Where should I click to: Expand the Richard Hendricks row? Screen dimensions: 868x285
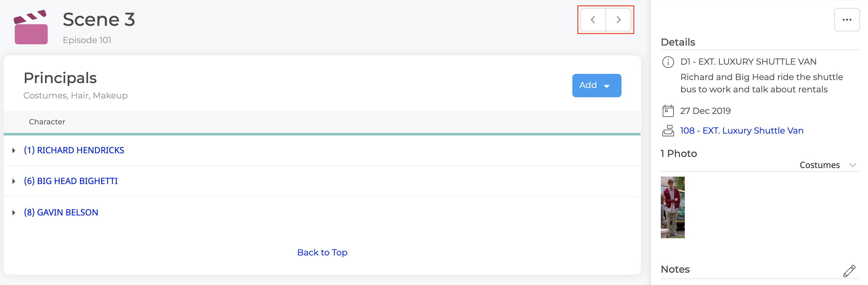[x=14, y=151]
